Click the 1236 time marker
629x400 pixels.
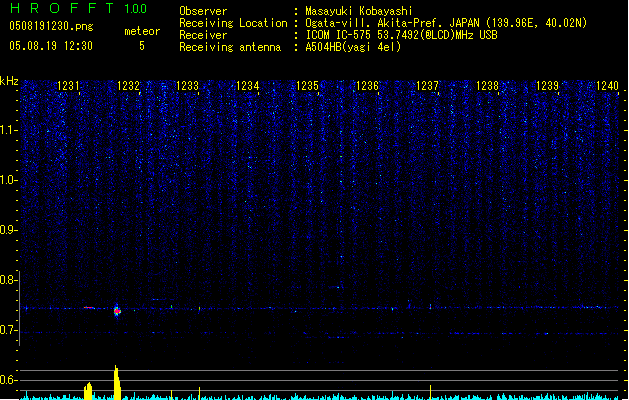[x=367, y=86]
